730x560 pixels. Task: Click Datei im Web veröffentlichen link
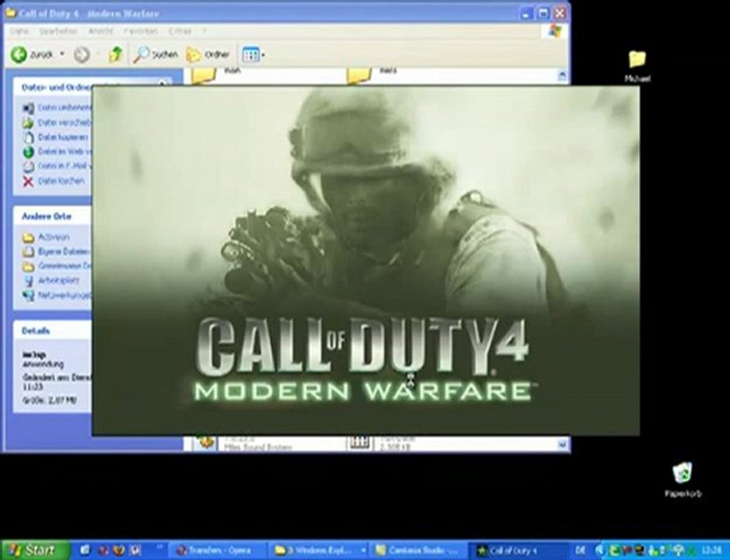click(65, 152)
